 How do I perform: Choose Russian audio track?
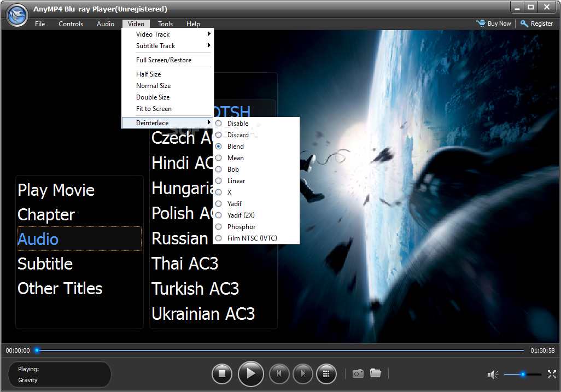(x=180, y=238)
